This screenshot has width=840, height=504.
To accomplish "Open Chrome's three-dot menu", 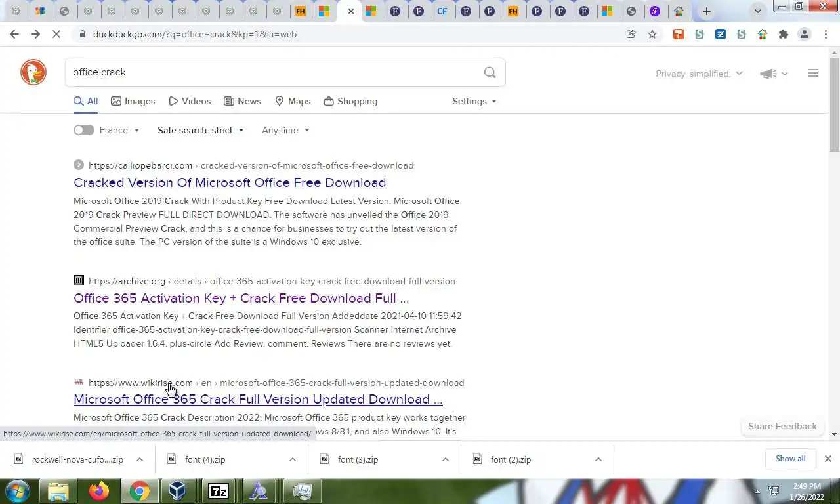I will pos(826,34).
